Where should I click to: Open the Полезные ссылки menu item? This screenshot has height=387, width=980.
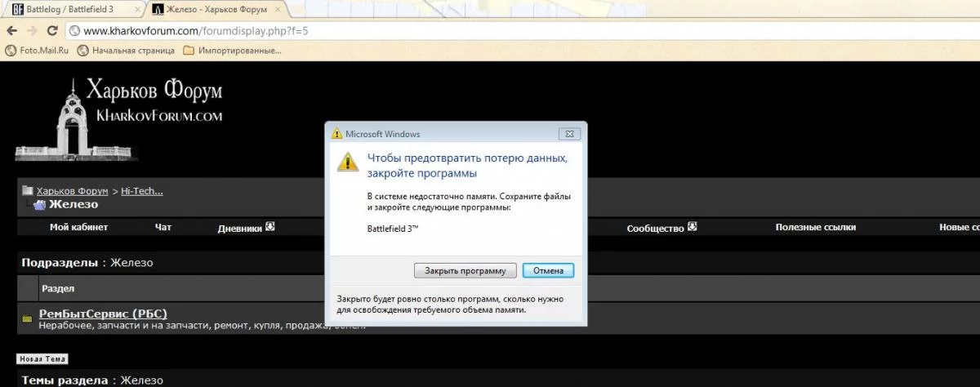[x=816, y=228]
